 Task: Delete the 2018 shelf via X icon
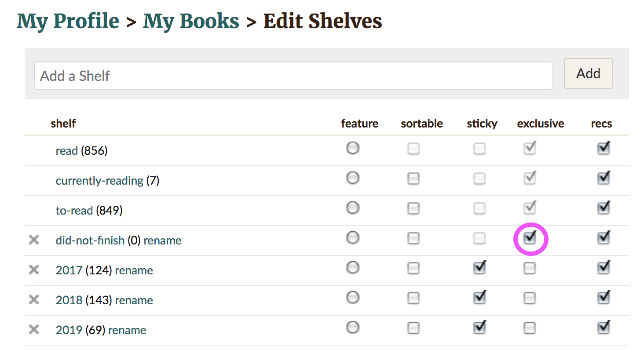[34, 300]
